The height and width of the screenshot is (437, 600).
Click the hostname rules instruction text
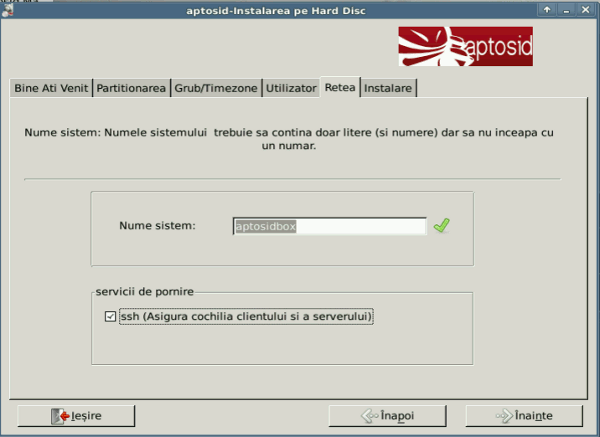tap(289, 139)
